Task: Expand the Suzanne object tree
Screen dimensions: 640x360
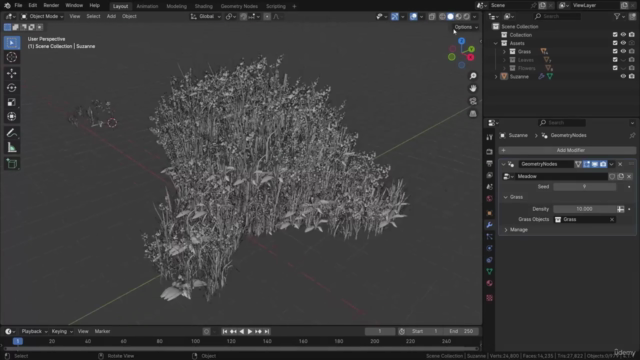Action: point(496,77)
